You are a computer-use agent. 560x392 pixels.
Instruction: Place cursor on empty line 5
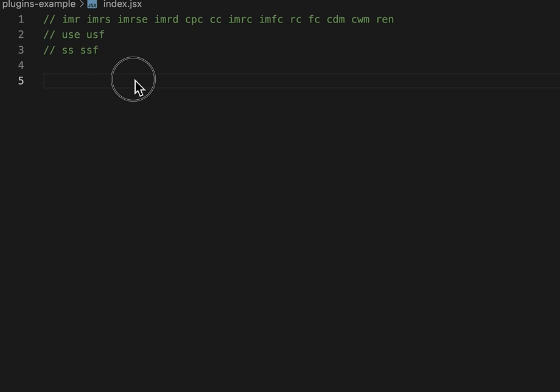(302, 81)
